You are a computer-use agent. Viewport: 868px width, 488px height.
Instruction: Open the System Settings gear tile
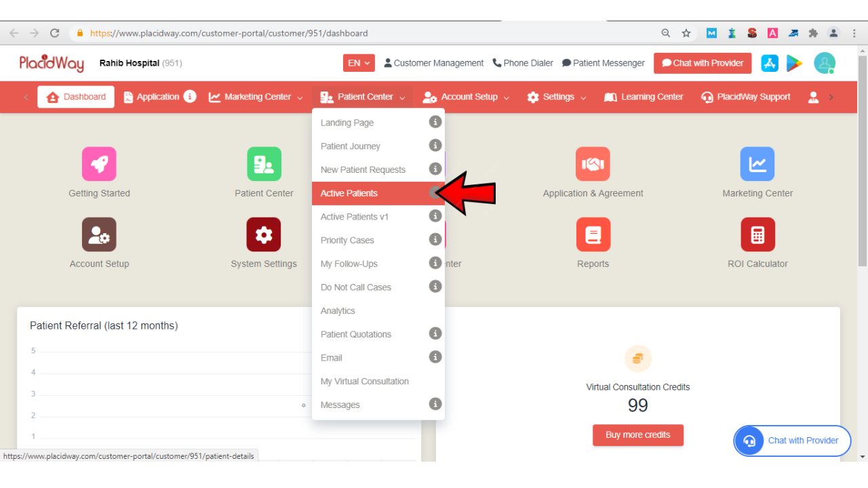(x=264, y=235)
